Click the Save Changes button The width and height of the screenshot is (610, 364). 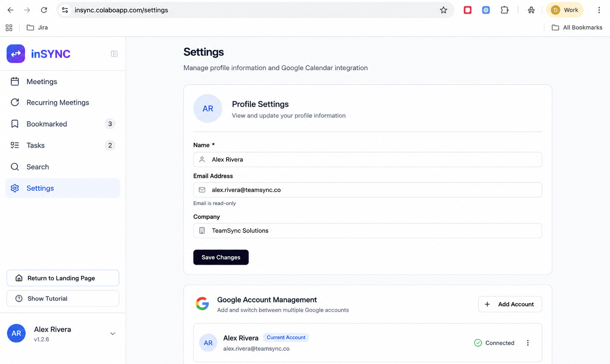click(221, 257)
